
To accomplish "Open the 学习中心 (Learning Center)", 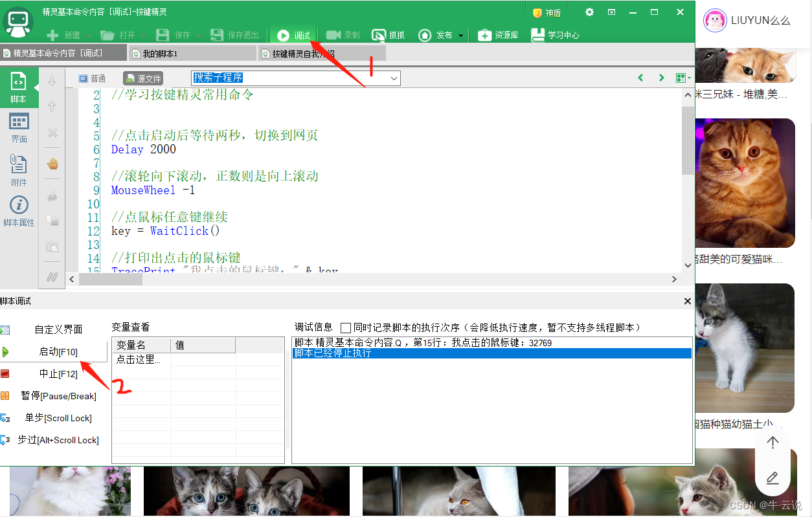I will pos(555,36).
